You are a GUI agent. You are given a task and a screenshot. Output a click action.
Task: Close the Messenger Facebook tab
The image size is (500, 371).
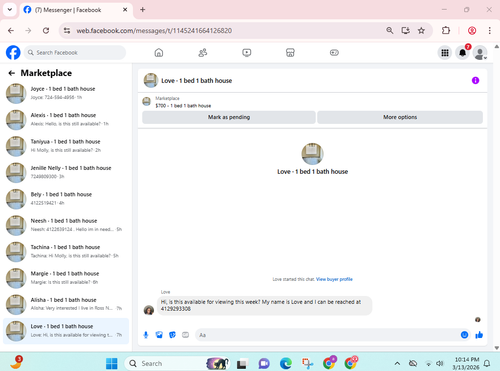(x=125, y=10)
